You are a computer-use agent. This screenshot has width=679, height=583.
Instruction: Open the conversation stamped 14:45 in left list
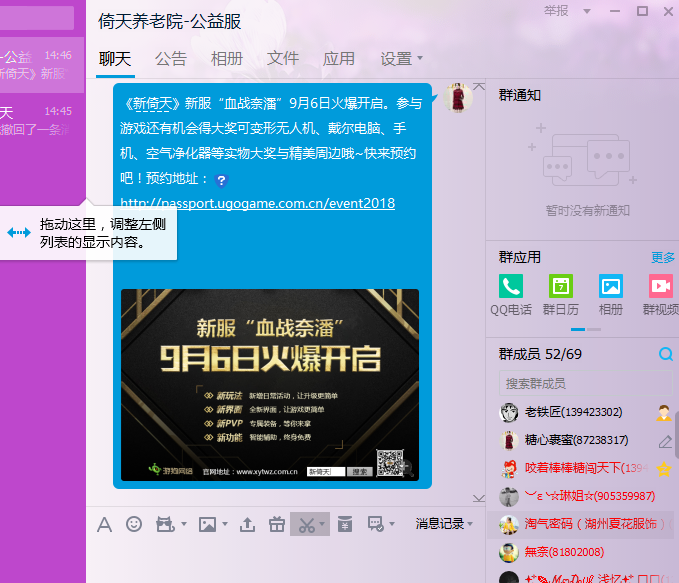pyautogui.click(x=42, y=121)
